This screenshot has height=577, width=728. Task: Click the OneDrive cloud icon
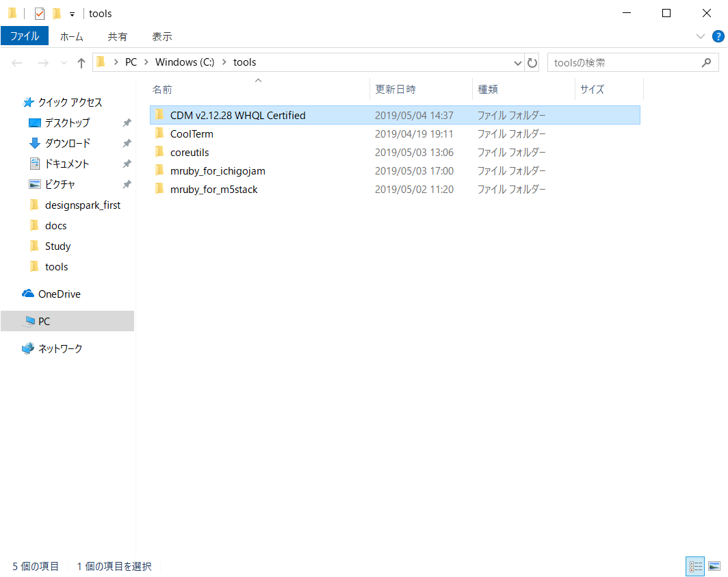pyautogui.click(x=28, y=294)
